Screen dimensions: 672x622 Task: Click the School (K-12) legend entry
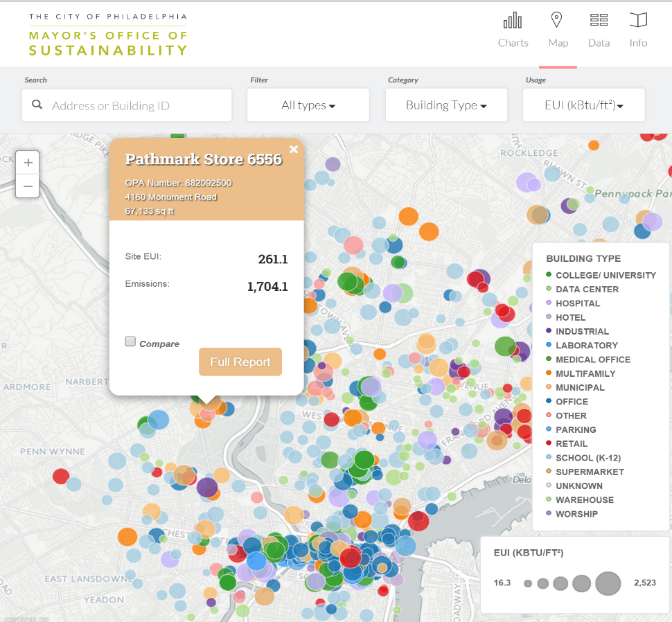pos(583,458)
